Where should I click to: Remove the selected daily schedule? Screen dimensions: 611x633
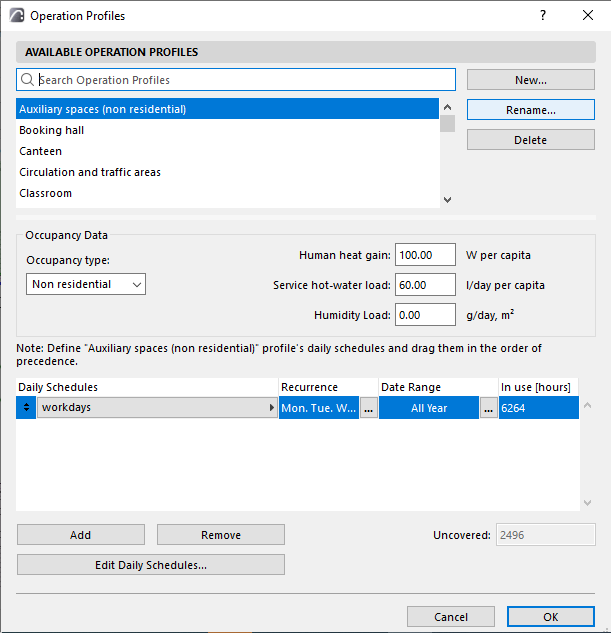pyautogui.click(x=221, y=535)
